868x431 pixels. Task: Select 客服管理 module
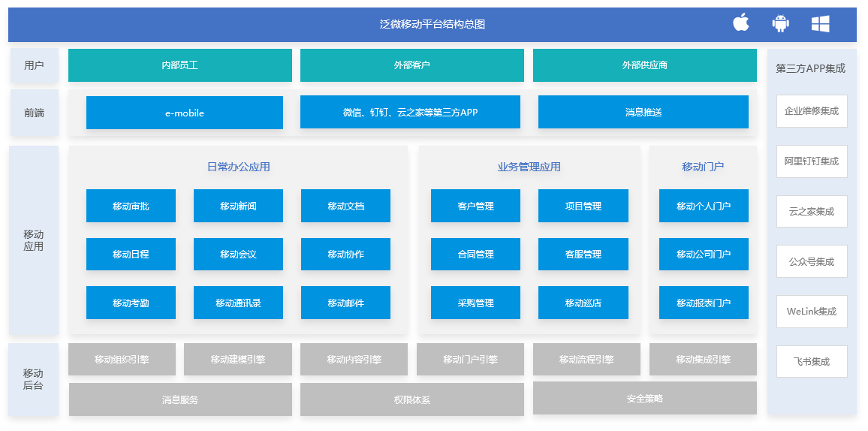583,254
